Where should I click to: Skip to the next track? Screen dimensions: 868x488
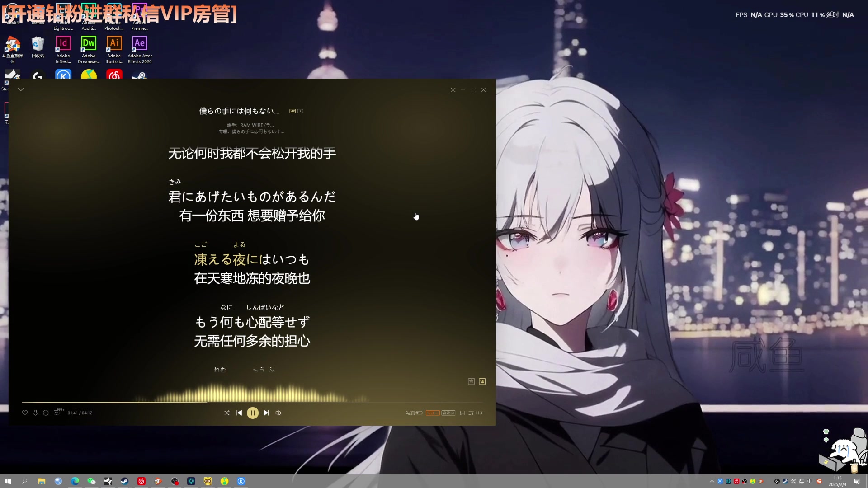[x=266, y=413]
